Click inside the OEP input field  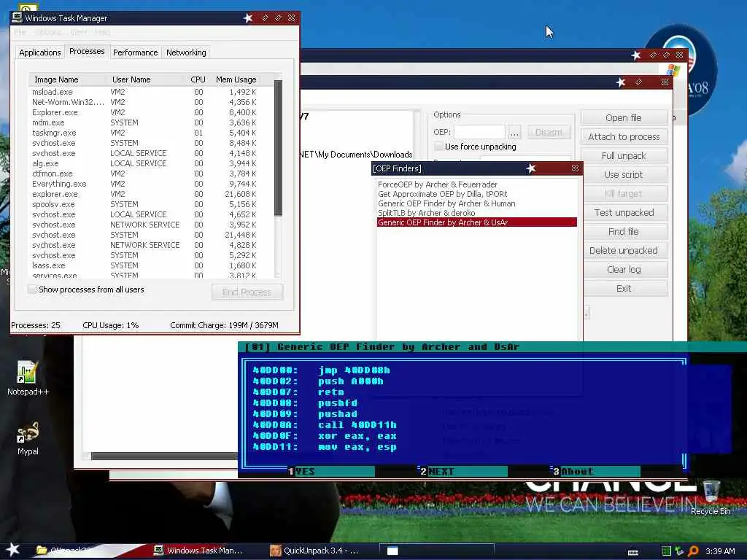[479, 132]
